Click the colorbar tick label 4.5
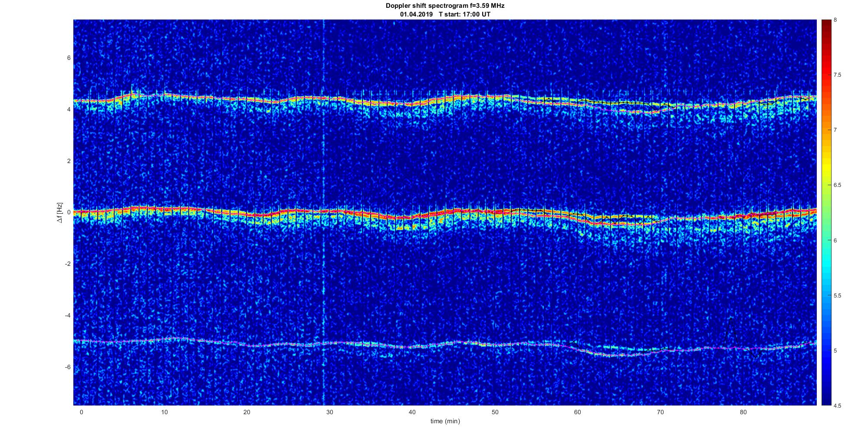Image resolution: width=868 pixels, height=435 pixels. tap(838, 406)
